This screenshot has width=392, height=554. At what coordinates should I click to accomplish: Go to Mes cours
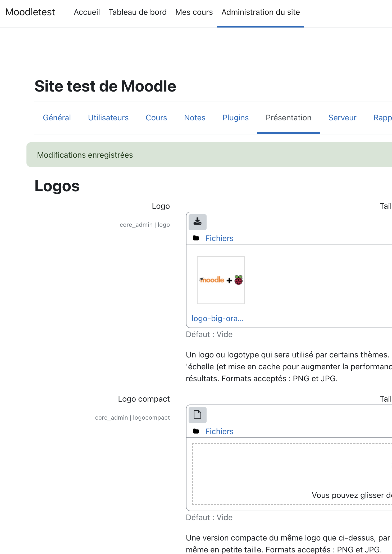(x=194, y=12)
